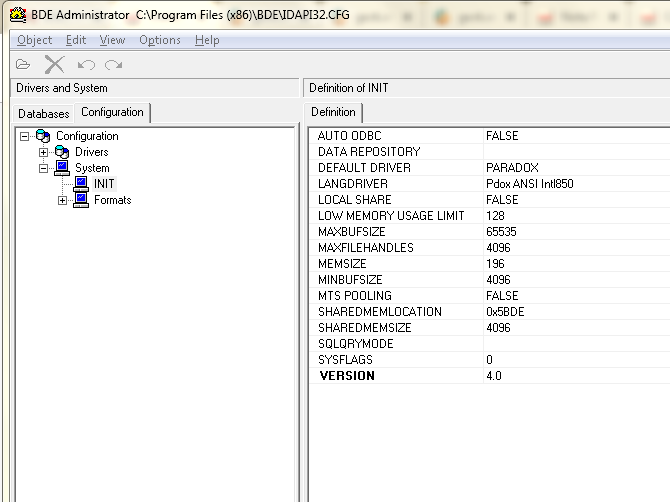670x502 pixels.
Task: Collapse the System tree node
Action: tap(43, 168)
